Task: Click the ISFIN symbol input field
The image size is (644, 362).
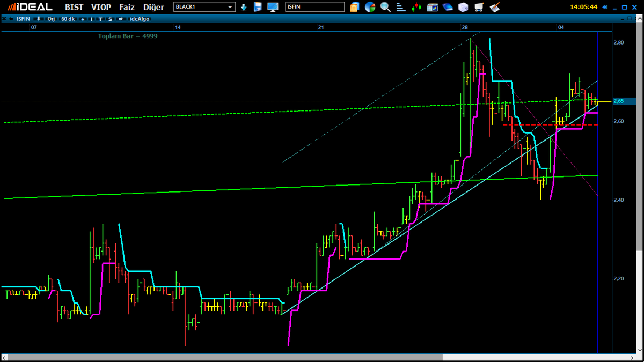Action: (314, 7)
